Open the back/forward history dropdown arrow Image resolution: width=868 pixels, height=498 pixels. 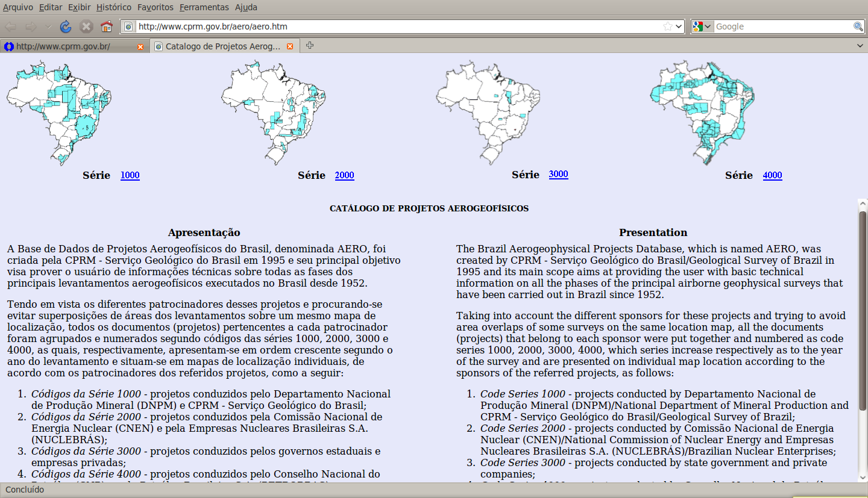48,26
